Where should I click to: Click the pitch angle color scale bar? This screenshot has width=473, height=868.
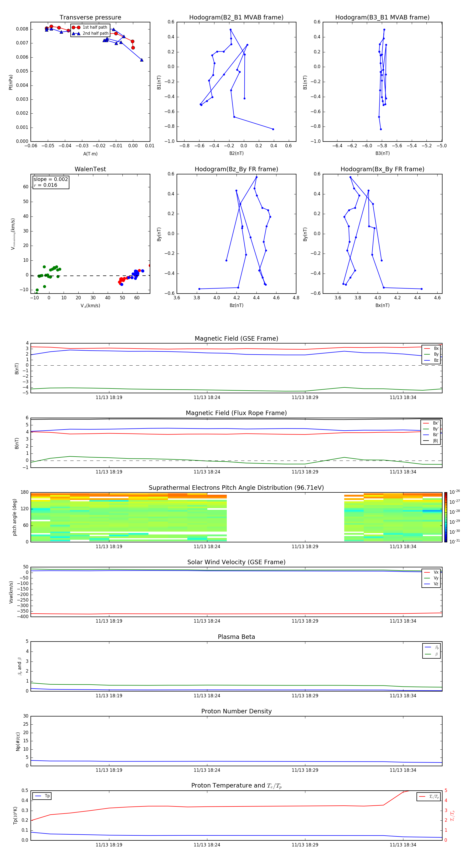[446, 517]
